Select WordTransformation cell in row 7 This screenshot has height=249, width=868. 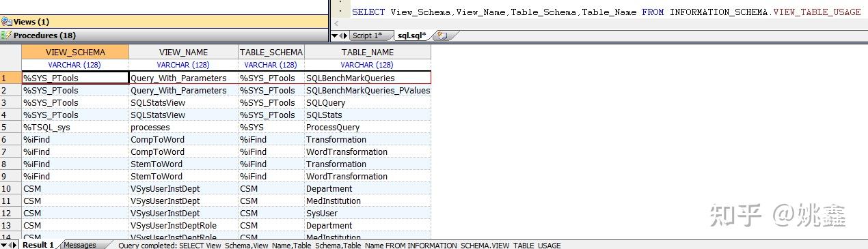click(368, 151)
